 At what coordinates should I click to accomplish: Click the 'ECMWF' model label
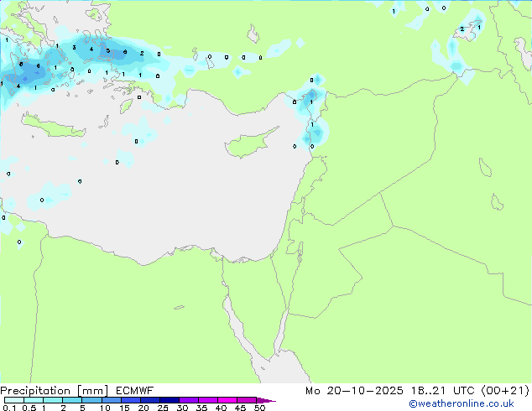[135, 391]
